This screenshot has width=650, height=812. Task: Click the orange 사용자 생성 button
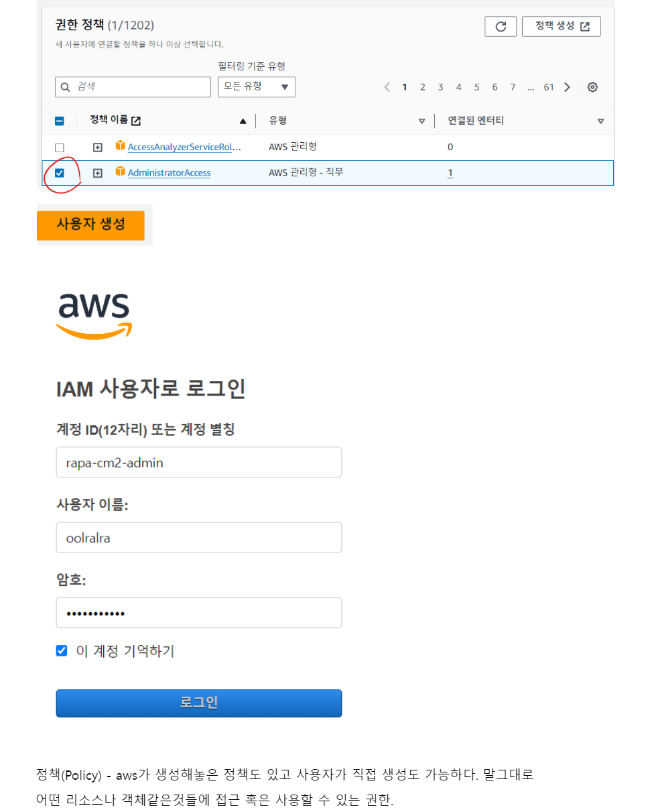(90, 225)
